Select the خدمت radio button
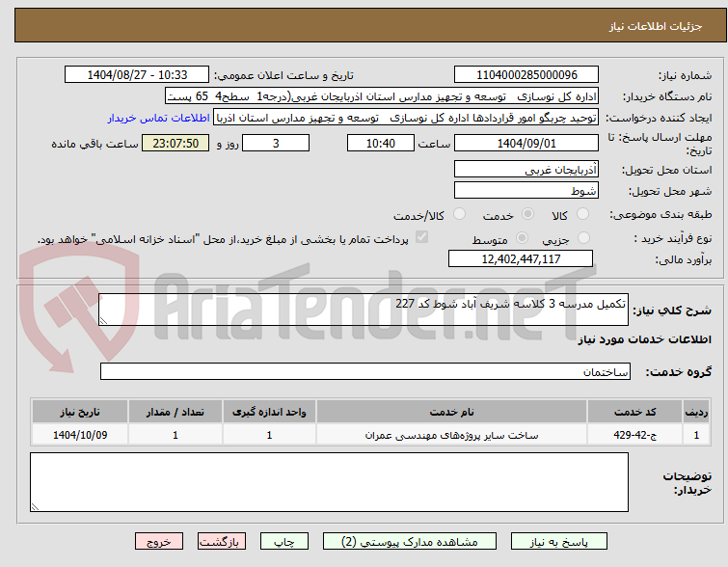Image resolution: width=728 pixels, height=567 pixels. pos(527,214)
